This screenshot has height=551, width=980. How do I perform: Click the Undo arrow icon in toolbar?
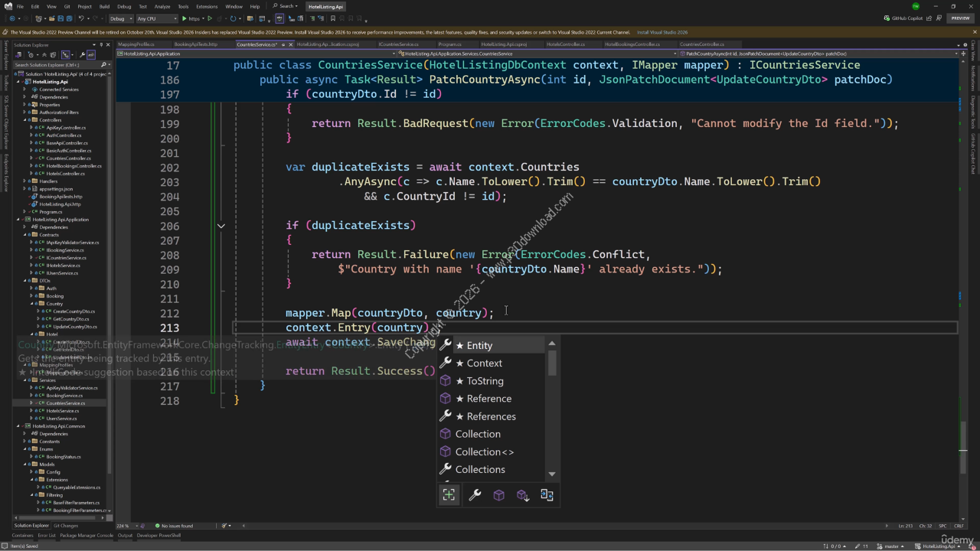pos(82,18)
